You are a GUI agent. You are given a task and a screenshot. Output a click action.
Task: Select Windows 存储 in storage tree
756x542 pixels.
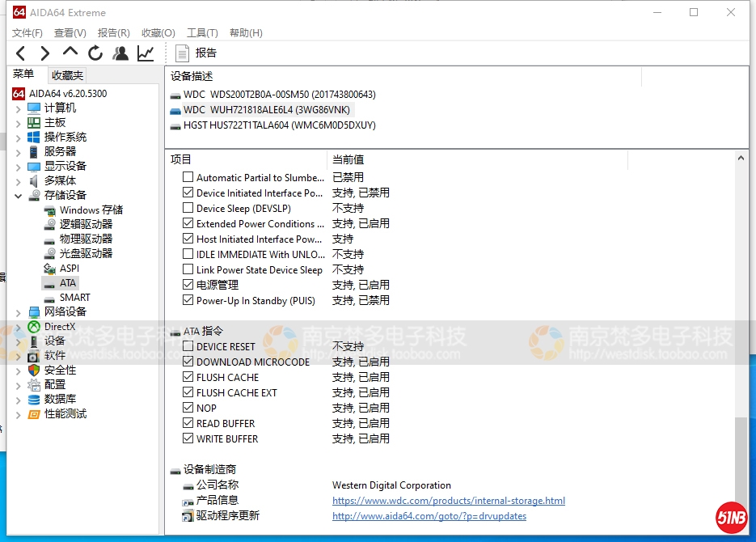(x=91, y=210)
